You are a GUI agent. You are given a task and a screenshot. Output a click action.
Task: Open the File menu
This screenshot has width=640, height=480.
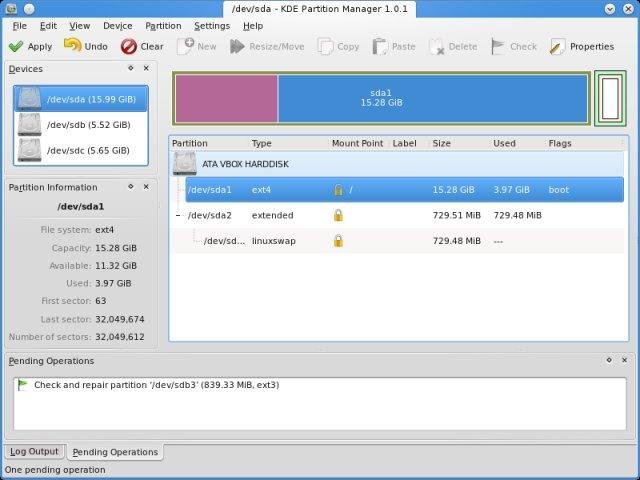pos(20,26)
